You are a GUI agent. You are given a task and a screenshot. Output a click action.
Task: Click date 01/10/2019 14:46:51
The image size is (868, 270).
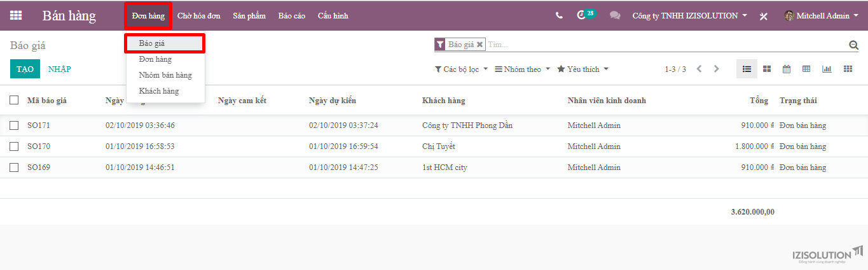tap(140, 167)
